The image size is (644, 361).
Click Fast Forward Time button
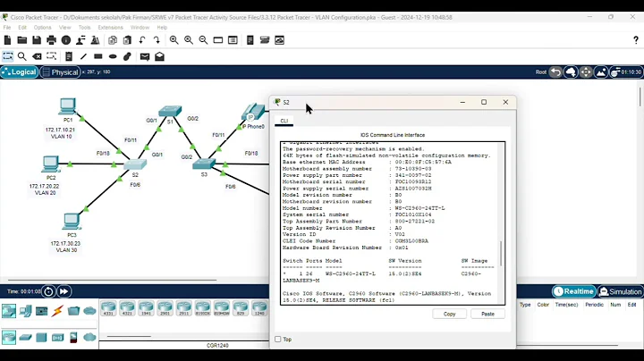[64, 291]
